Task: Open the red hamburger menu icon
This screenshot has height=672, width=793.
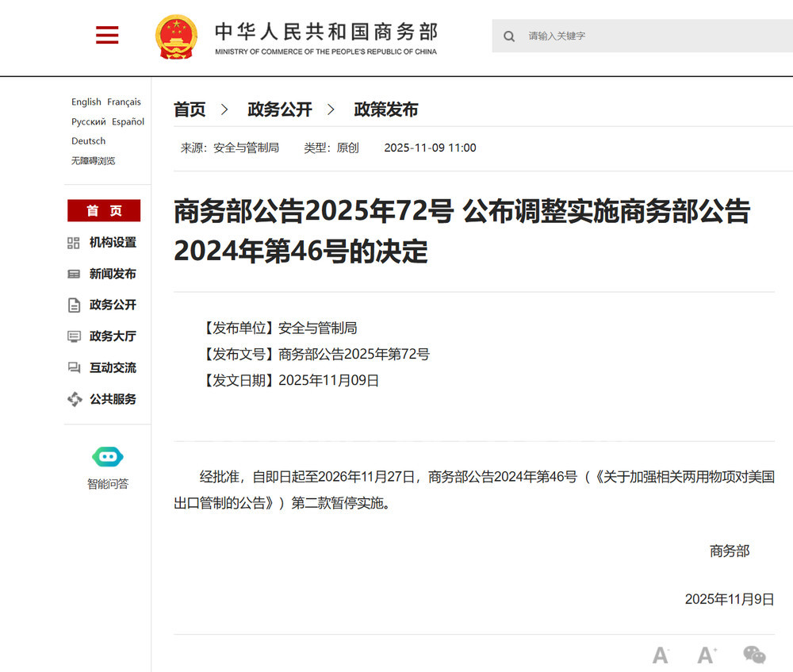Action: pos(106,35)
